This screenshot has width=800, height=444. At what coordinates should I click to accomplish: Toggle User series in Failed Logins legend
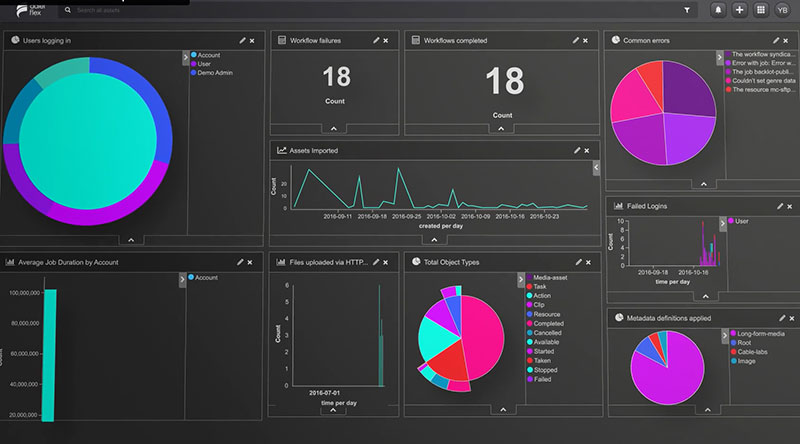738,221
